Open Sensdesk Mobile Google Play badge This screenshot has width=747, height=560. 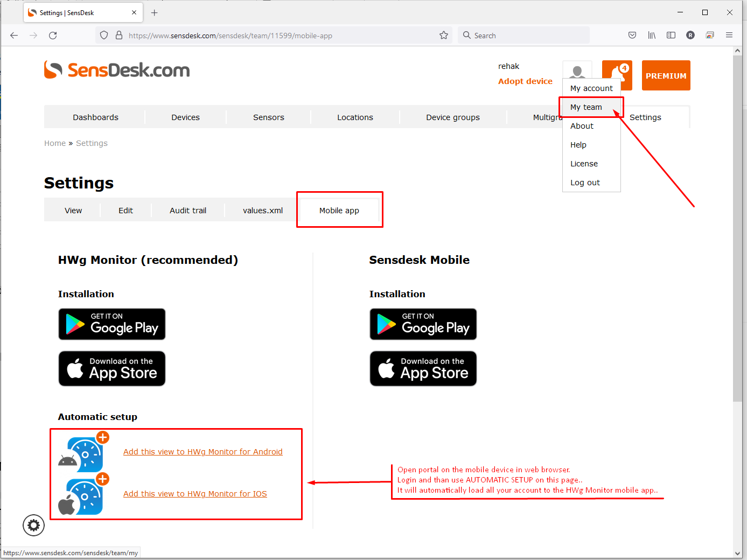click(x=423, y=324)
